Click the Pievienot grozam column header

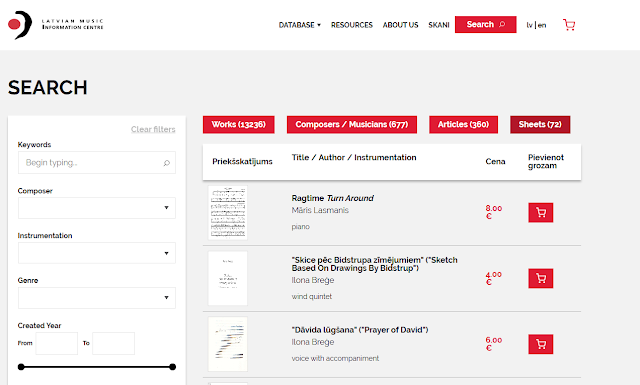coord(546,161)
